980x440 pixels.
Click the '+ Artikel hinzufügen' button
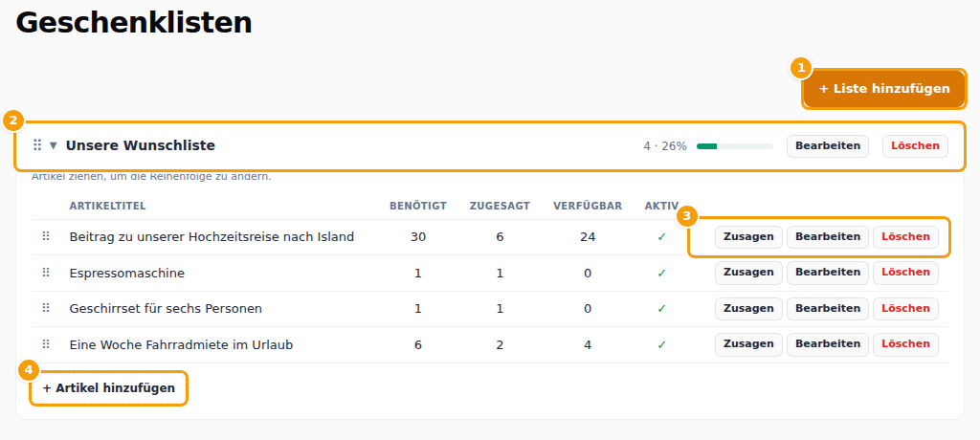109,388
